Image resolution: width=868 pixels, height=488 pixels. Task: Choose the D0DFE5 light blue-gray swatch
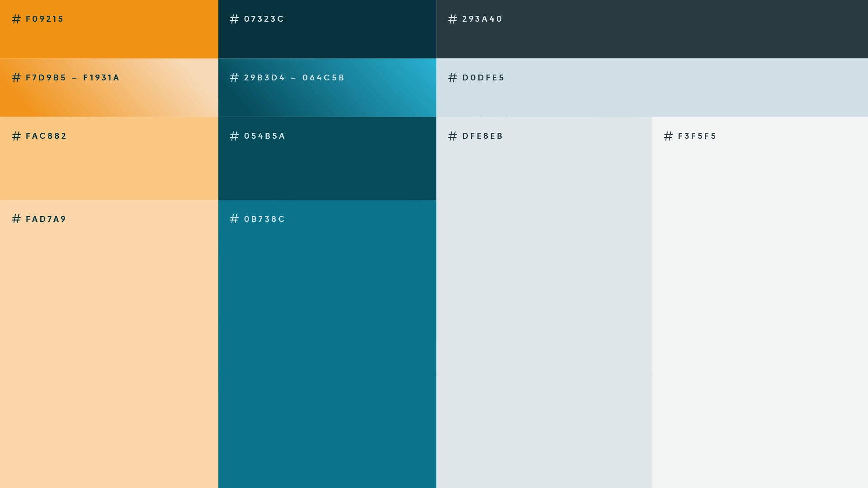[652, 97]
